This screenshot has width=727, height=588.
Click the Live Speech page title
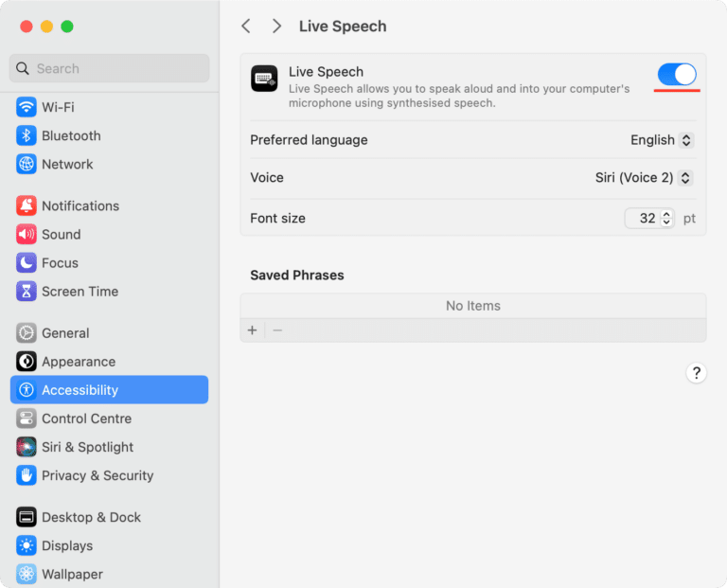point(343,27)
